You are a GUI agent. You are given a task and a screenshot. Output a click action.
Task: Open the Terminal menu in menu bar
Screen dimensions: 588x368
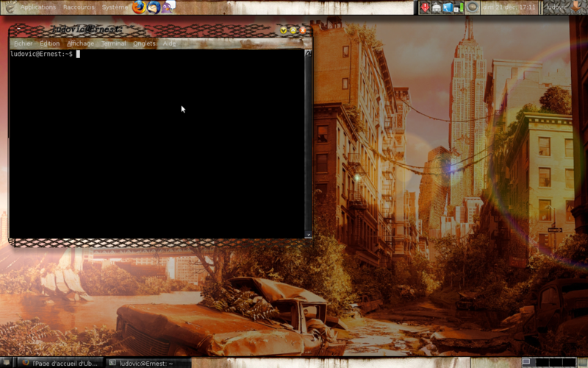114,43
